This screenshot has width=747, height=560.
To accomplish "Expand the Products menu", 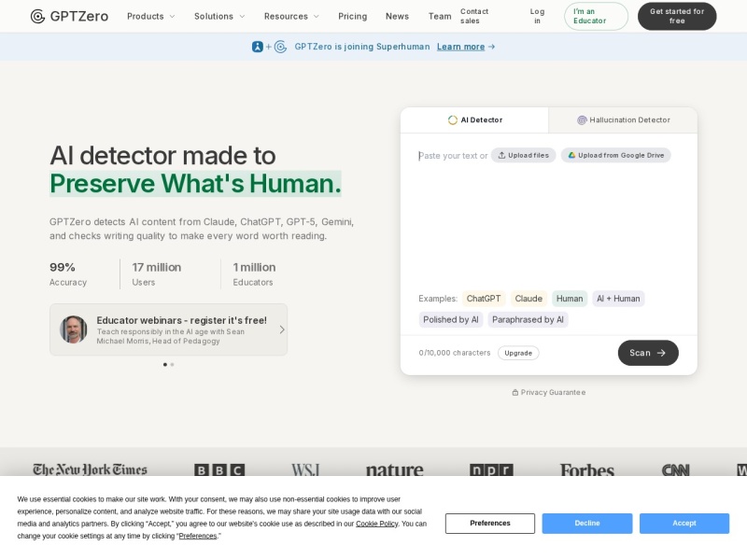I will [151, 16].
